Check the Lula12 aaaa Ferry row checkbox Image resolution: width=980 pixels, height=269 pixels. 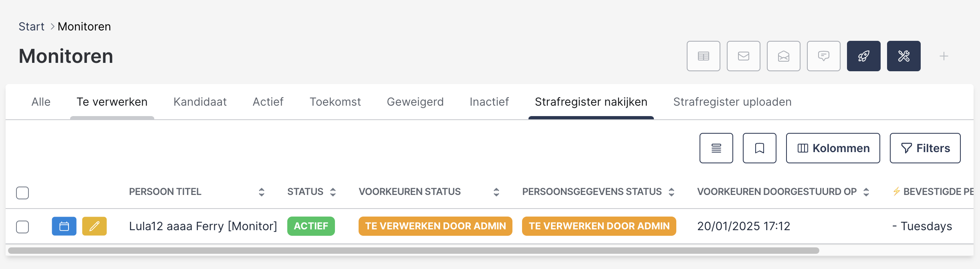(22, 227)
